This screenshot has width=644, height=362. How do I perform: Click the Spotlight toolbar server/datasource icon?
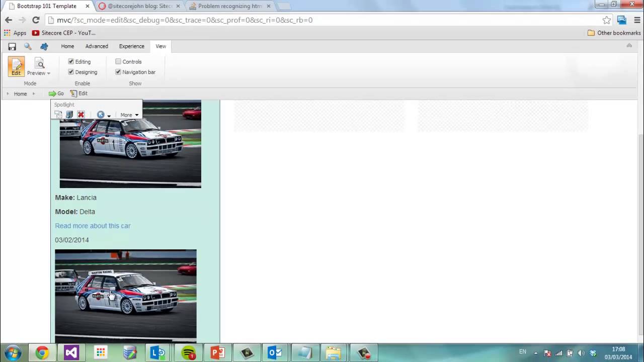point(69,115)
